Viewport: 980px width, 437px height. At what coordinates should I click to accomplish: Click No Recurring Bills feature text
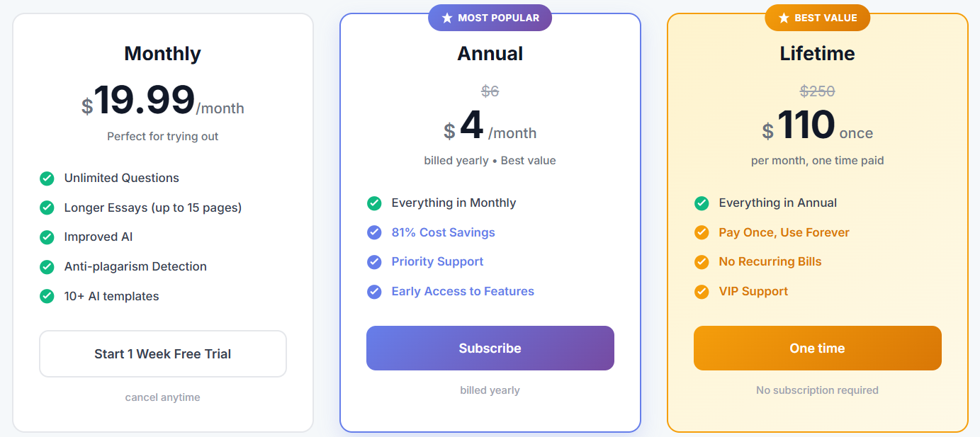point(770,262)
